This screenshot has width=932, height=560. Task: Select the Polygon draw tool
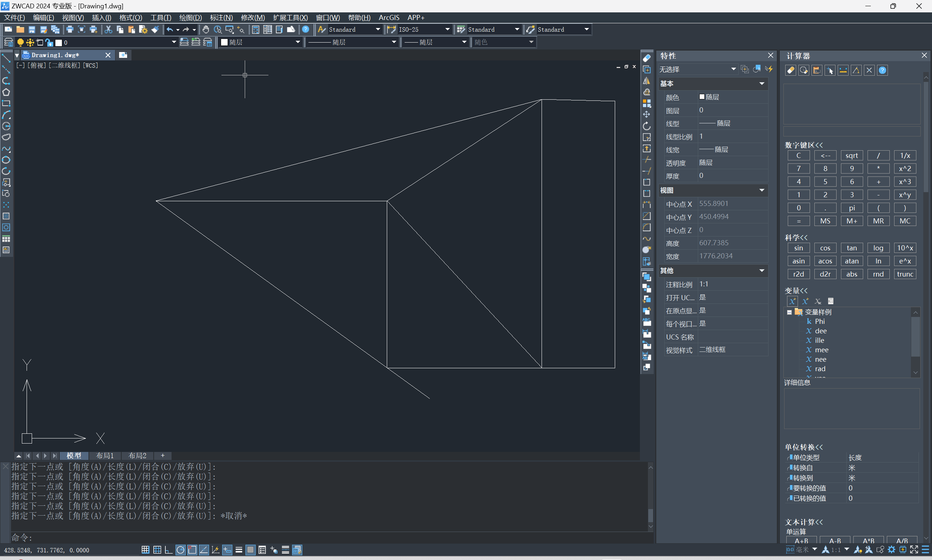tap(6, 92)
